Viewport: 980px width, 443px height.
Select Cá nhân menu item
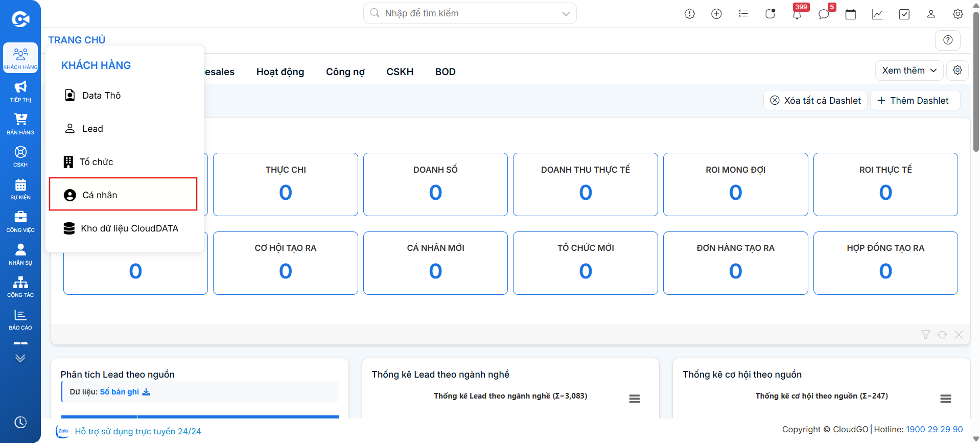[x=123, y=194]
